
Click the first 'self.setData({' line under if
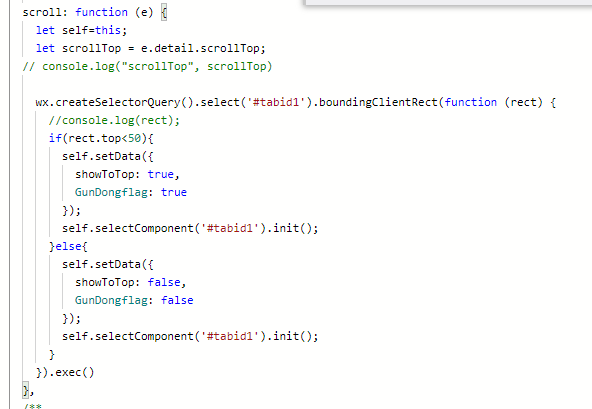coord(108,156)
